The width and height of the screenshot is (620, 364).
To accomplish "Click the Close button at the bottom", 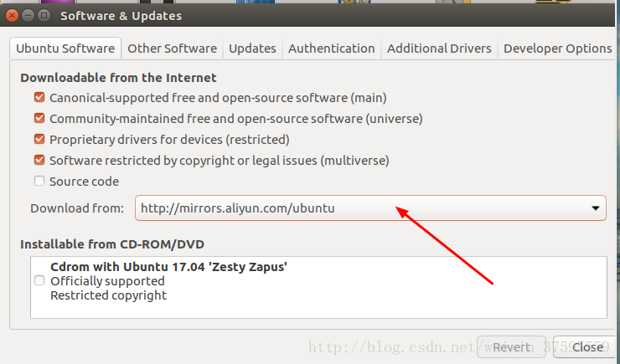I will 587,347.
